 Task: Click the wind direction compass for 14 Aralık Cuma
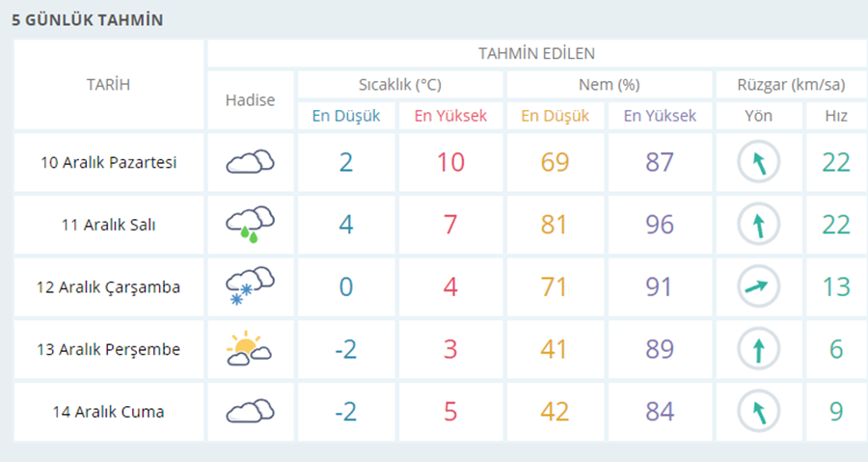(758, 412)
